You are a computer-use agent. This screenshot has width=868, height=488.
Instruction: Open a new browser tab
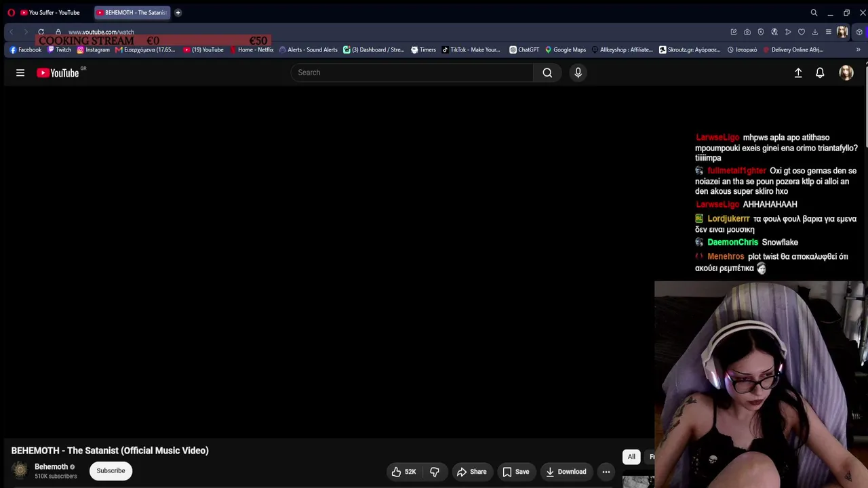(x=178, y=12)
